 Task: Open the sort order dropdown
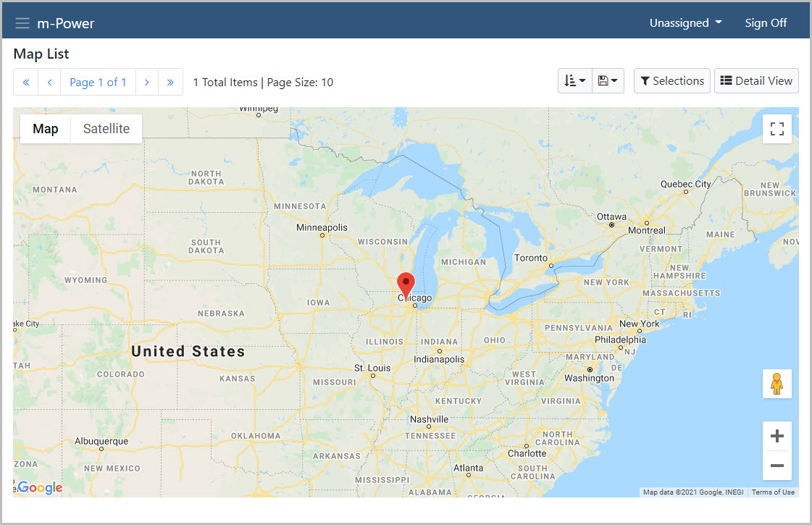point(575,81)
